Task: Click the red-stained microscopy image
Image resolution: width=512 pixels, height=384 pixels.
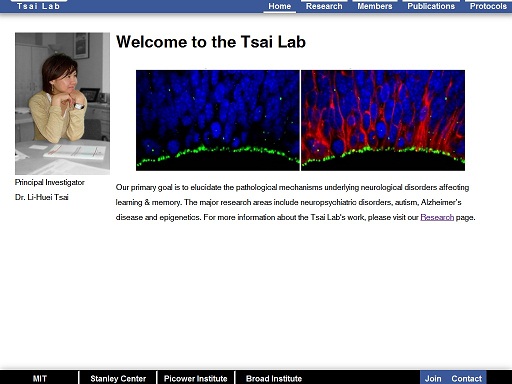Action: [383, 120]
